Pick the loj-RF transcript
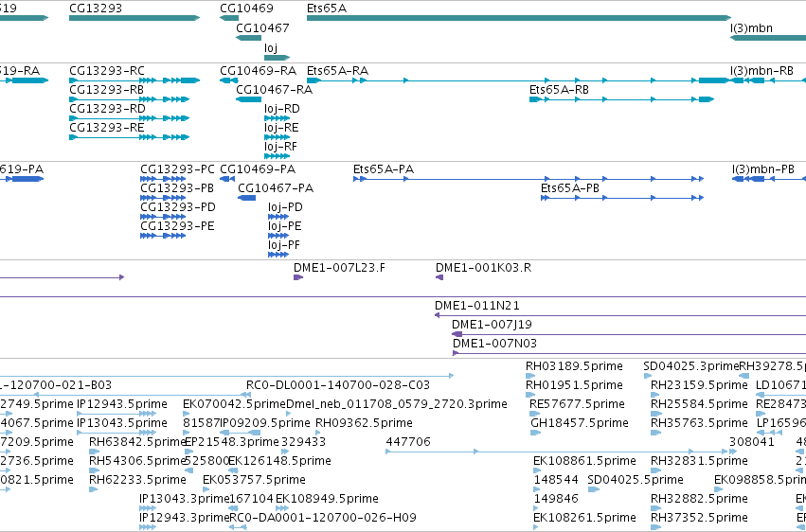Screen dimensions: 806x532 tap(280, 147)
